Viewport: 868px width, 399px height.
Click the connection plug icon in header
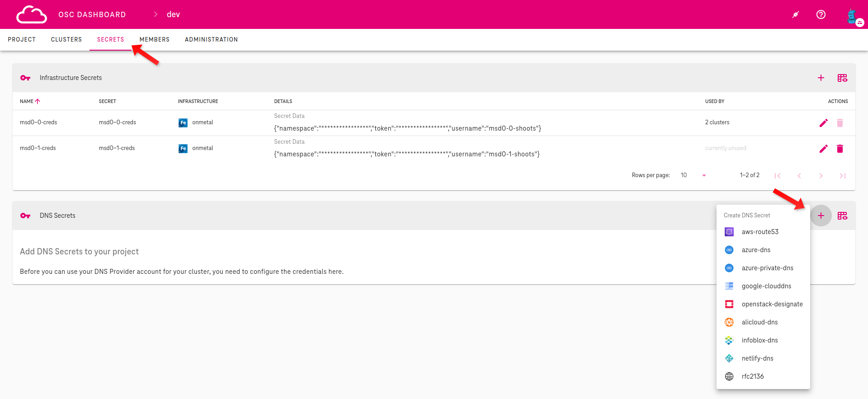point(796,14)
